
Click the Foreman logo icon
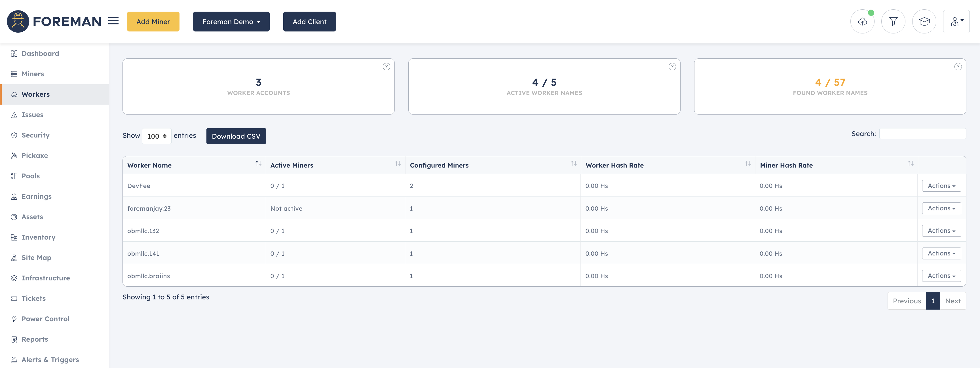18,21
